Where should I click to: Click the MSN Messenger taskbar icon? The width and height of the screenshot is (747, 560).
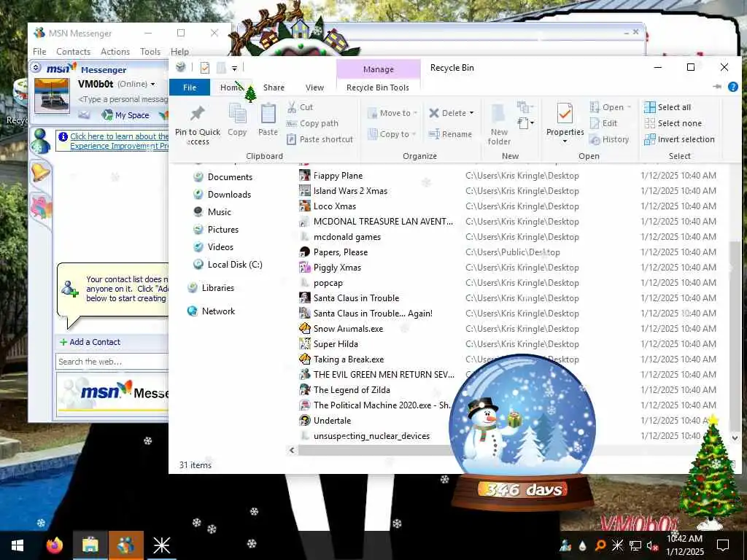[x=125, y=545]
